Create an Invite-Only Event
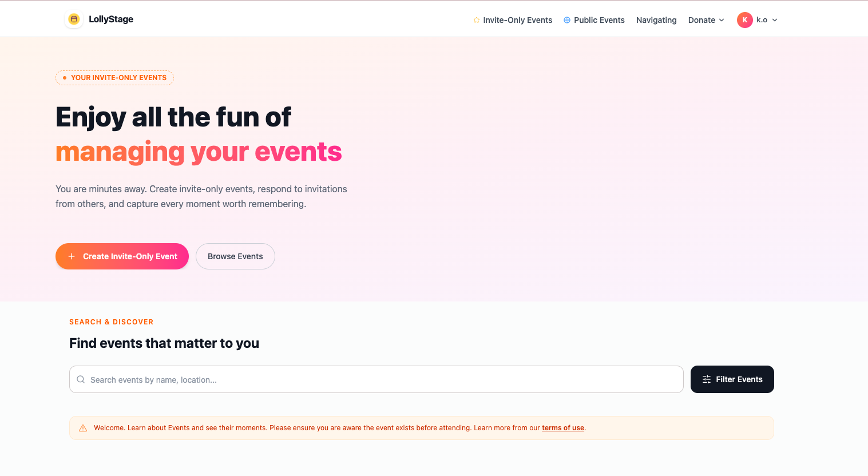 122,256
